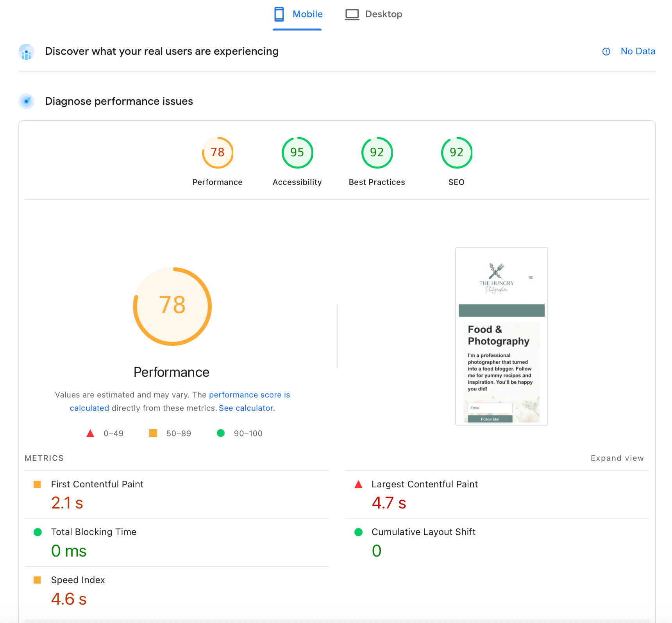Expand view of the metrics section
This screenshot has height=623, width=672.
point(617,458)
